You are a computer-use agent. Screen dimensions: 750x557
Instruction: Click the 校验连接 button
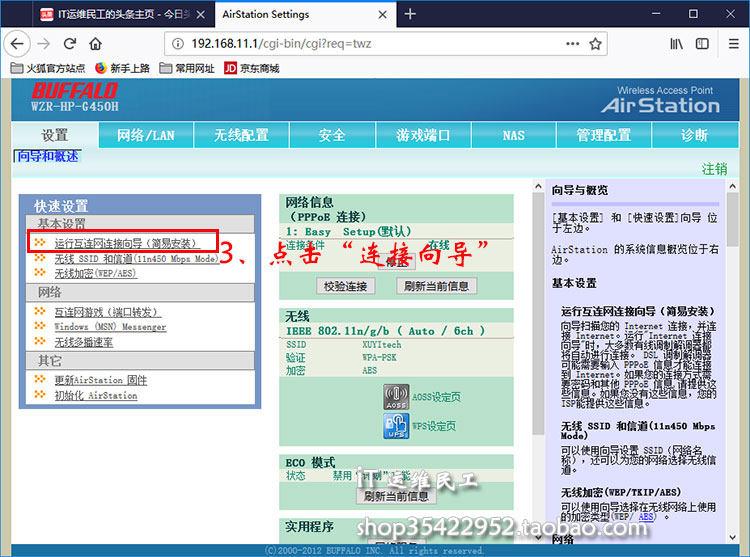(x=345, y=286)
